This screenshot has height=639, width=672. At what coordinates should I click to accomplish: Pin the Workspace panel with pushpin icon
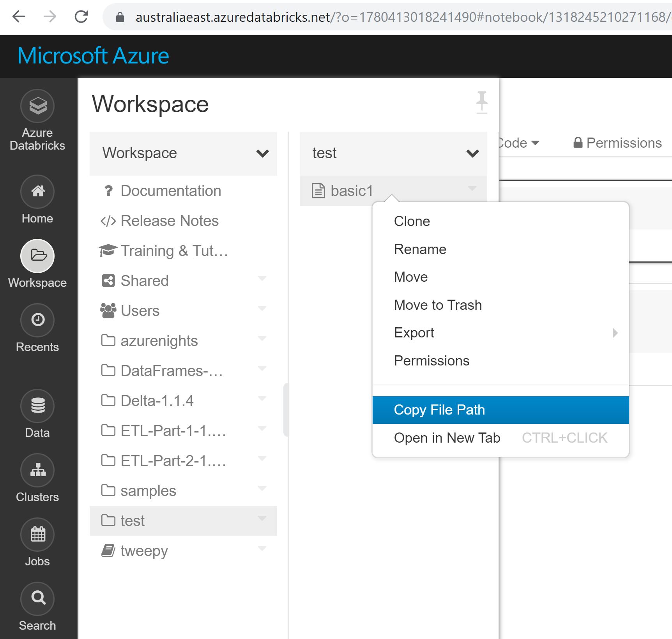click(482, 102)
